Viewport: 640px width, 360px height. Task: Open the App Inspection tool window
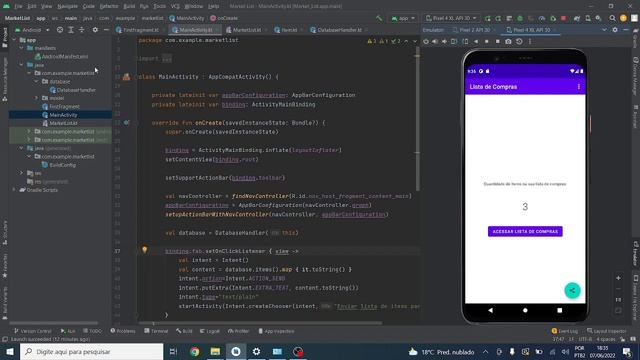pyautogui.click(x=276, y=331)
